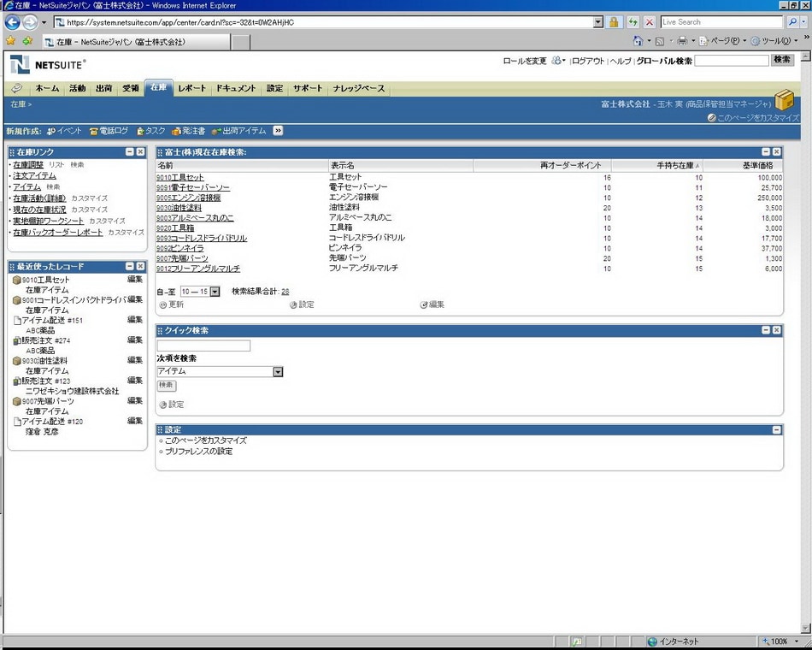Minimize the 在庫リンク portlet
The image size is (812, 650).
point(129,152)
